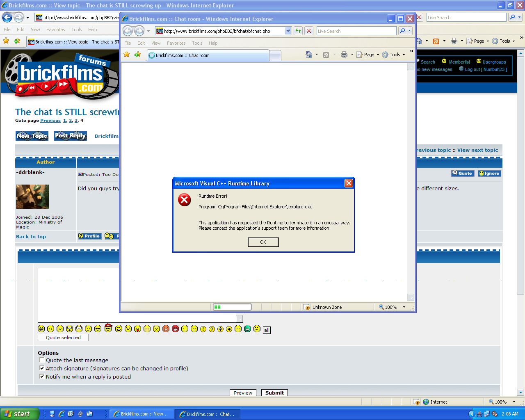Insert the red cap sunglasses emoticon
This screenshot has height=420, width=525.
[108, 328]
